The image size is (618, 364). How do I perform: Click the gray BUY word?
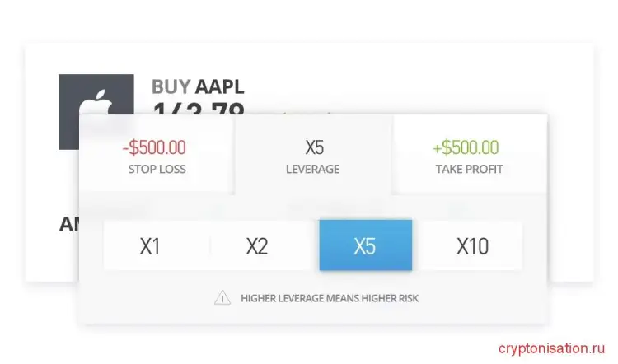pyautogui.click(x=171, y=86)
